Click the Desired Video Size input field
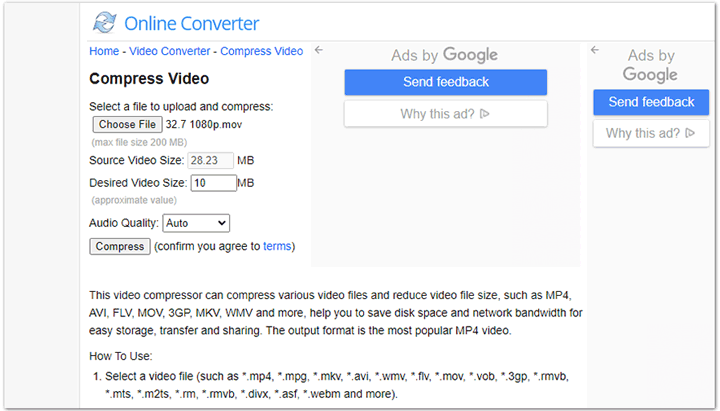This screenshot has height=411, width=720. [x=213, y=183]
